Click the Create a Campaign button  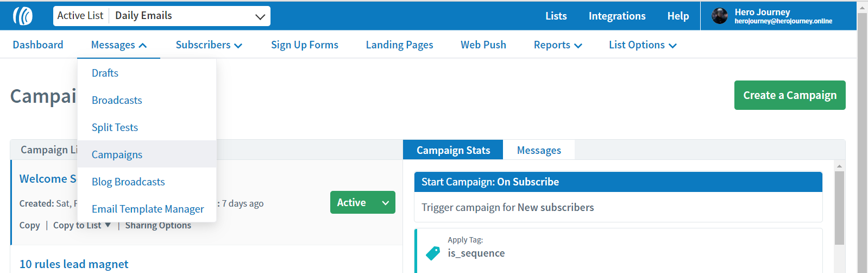click(x=790, y=95)
